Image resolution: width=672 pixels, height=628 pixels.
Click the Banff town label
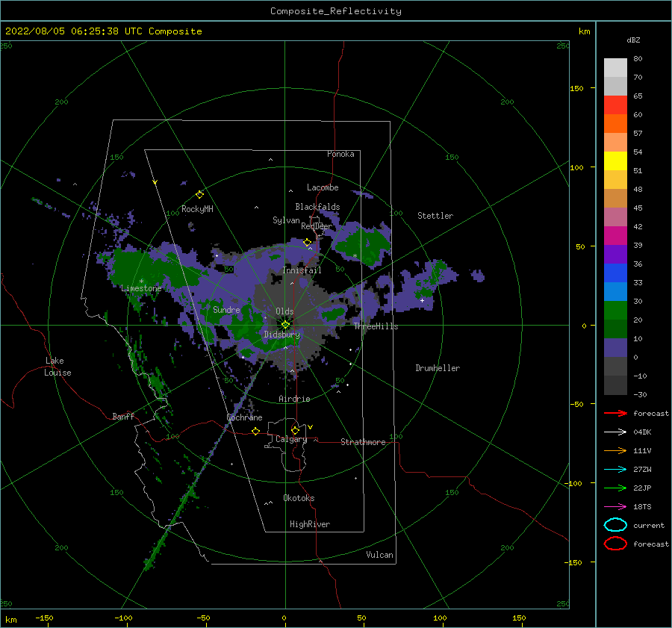coord(123,416)
